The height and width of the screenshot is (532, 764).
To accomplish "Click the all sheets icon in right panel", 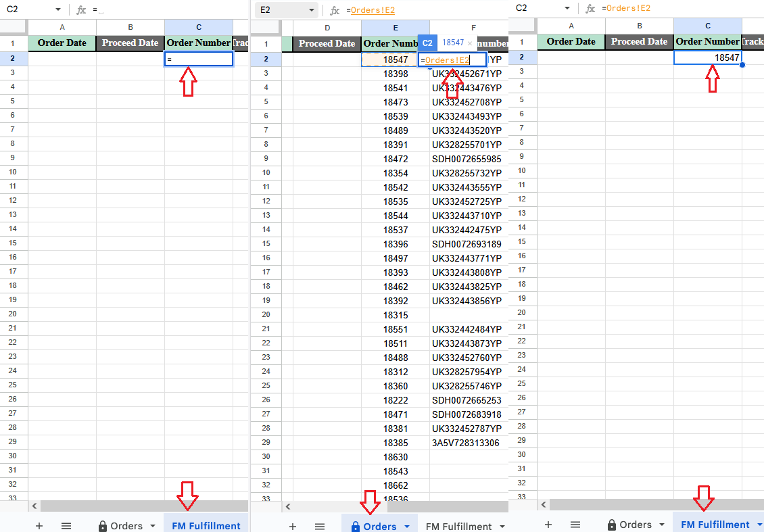I will click(x=575, y=525).
